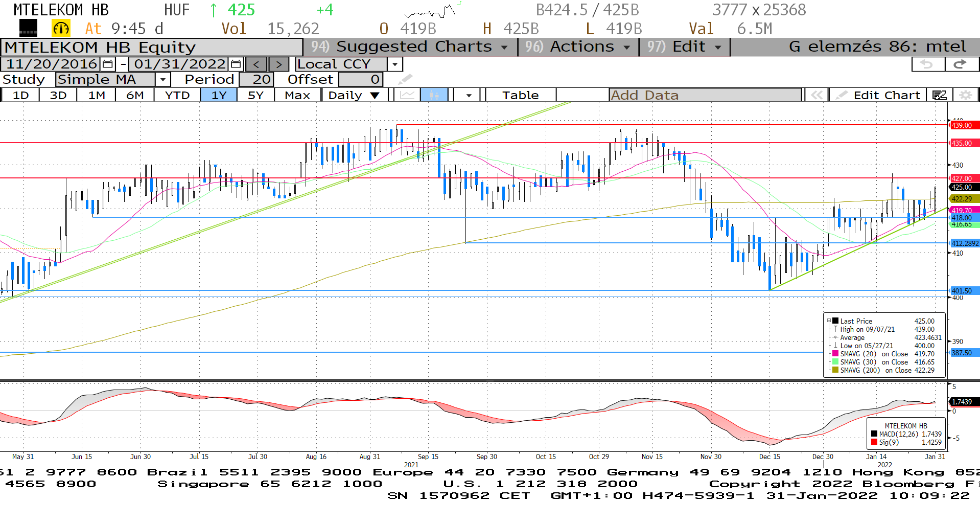980x524 pixels.
Task: Select 6M time range
Action: pos(135,95)
